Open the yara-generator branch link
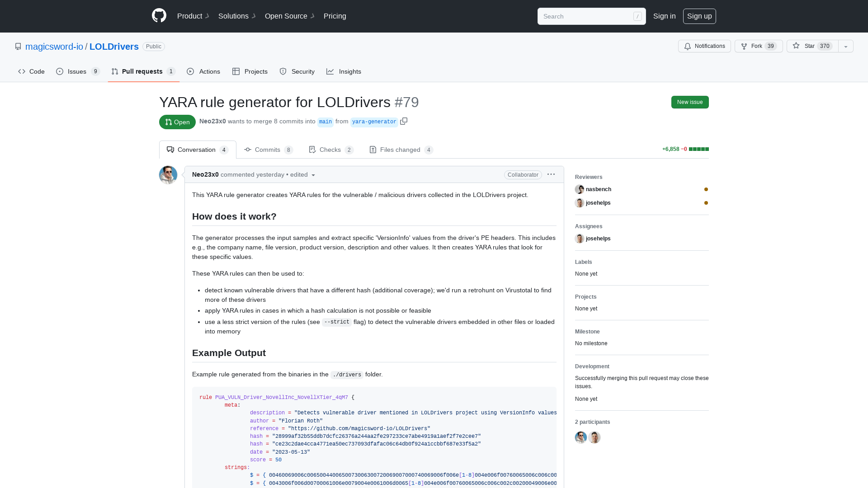Image resolution: width=868 pixels, height=488 pixels. point(374,122)
